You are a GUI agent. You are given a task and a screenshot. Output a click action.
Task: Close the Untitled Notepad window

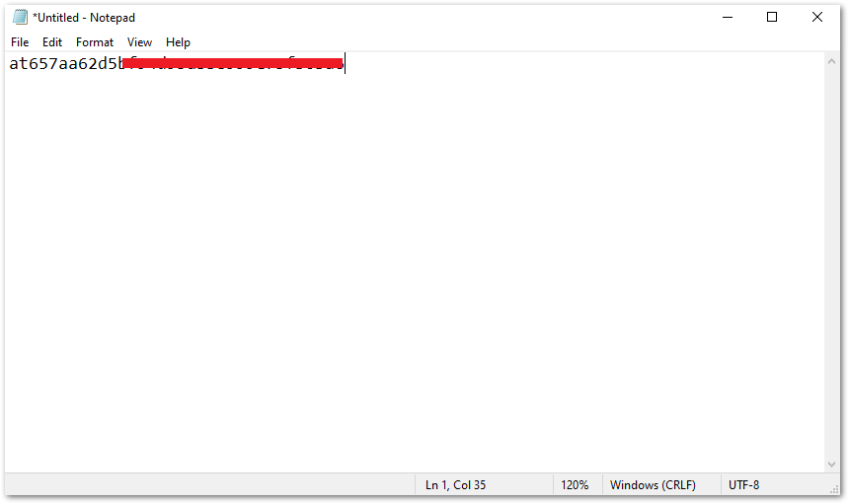click(x=817, y=18)
